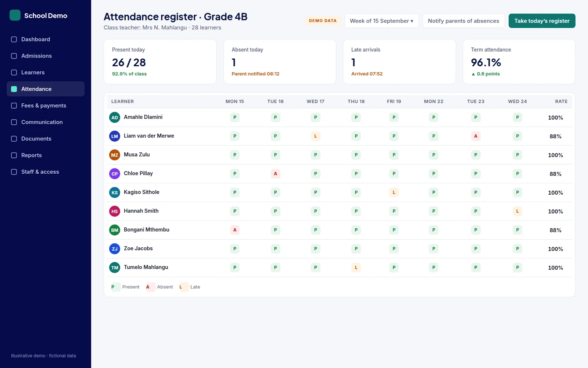588x368 pixels.
Task: Click Amahle Dlamini's AD avatar
Action: (x=115, y=117)
